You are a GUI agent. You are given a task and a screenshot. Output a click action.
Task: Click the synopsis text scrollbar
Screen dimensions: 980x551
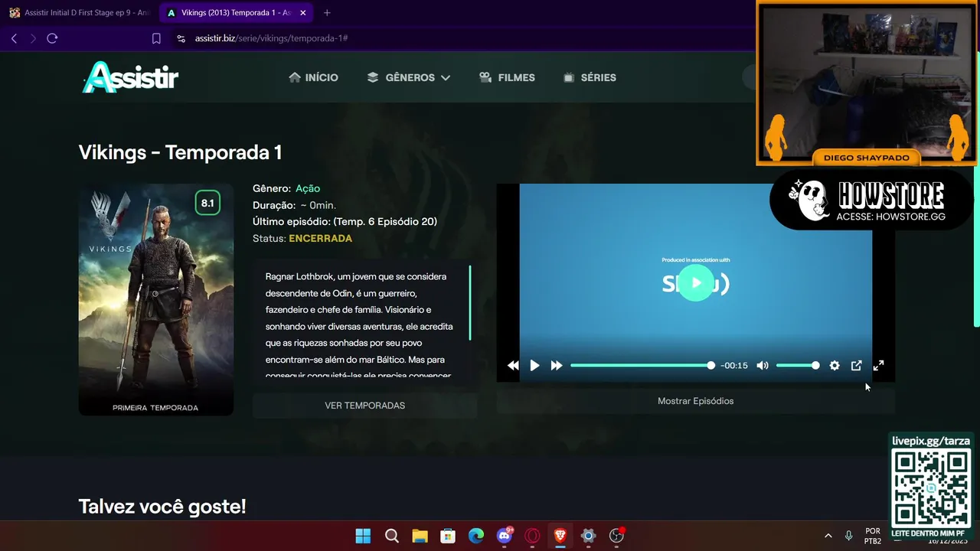click(470, 303)
